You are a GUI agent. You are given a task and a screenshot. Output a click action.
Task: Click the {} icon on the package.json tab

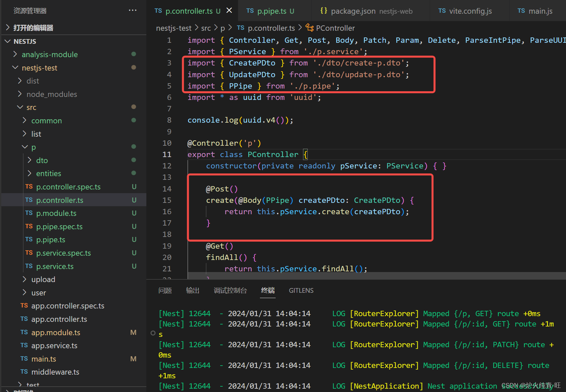[x=324, y=10]
